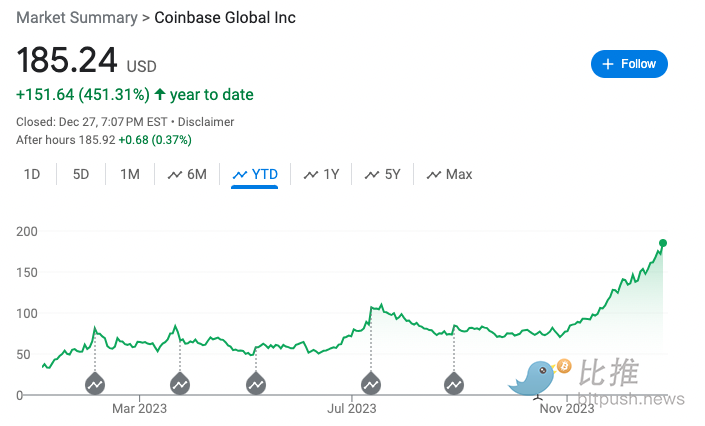Click the plus icon in Follow button

607,64
